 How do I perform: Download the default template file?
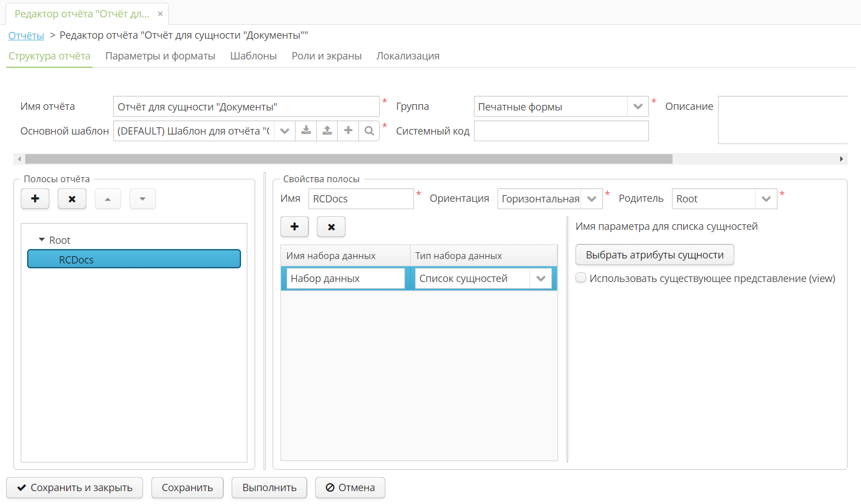[x=306, y=131]
